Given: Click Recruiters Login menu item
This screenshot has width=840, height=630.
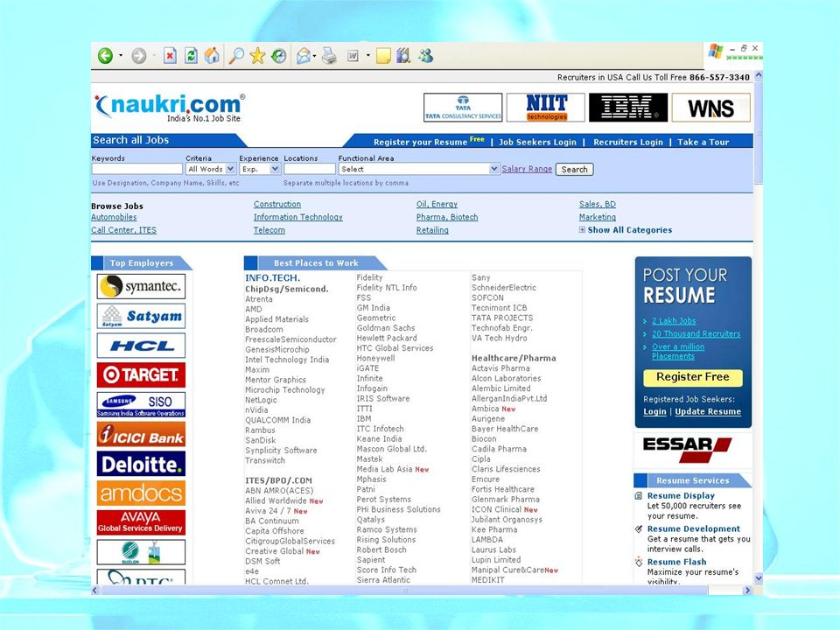Looking at the screenshot, I should coord(628,142).
